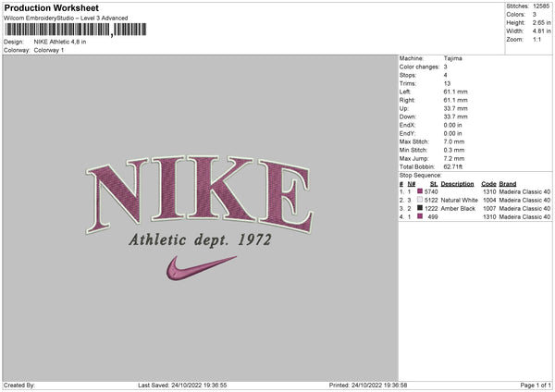Screen dimensions: 555x392
Task: Click the purple swatch in stop sequence row 4
Action: coord(420,216)
